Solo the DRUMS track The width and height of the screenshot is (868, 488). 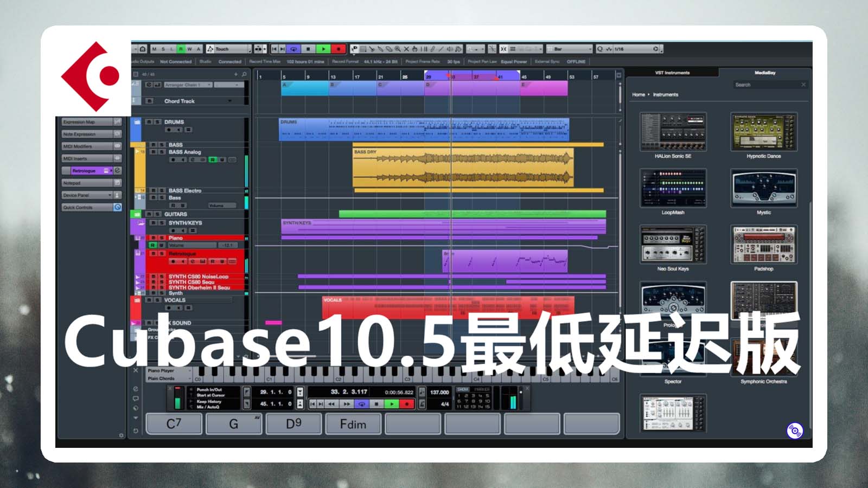[157, 122]
